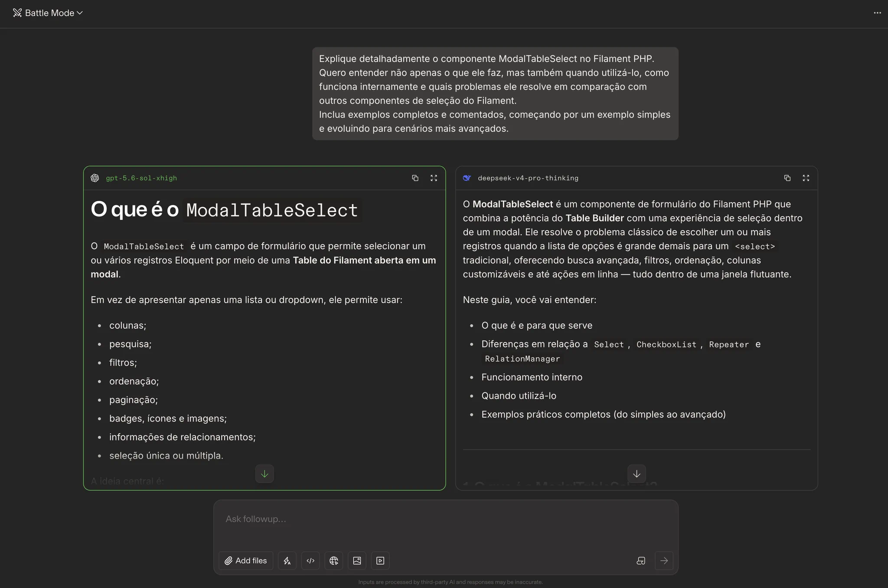Click the 'colunas;' bullet item
This screenshot has height=588, width=888.
tap(127, 326)
